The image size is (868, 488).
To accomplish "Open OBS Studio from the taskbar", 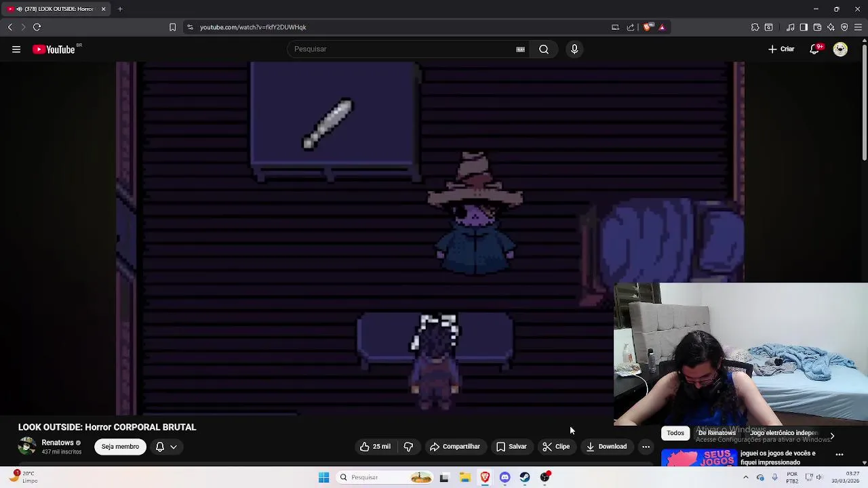I will (x=545, y=477).
